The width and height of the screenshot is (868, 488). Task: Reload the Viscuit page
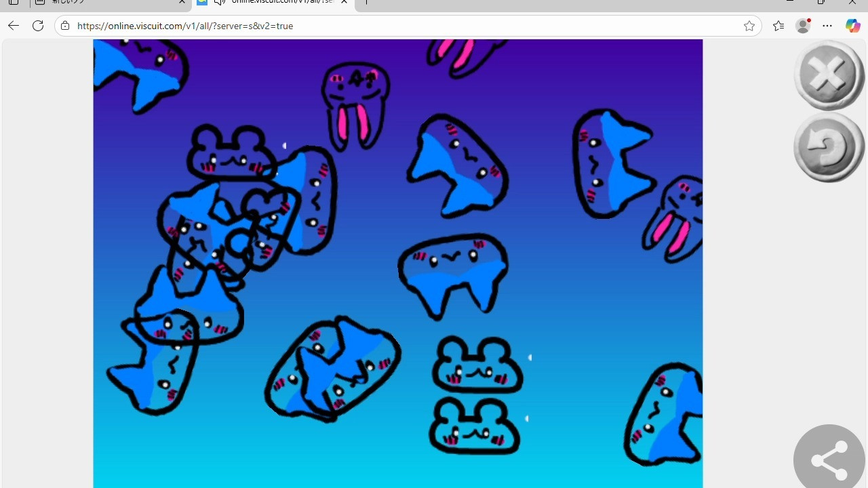(38, 26)
